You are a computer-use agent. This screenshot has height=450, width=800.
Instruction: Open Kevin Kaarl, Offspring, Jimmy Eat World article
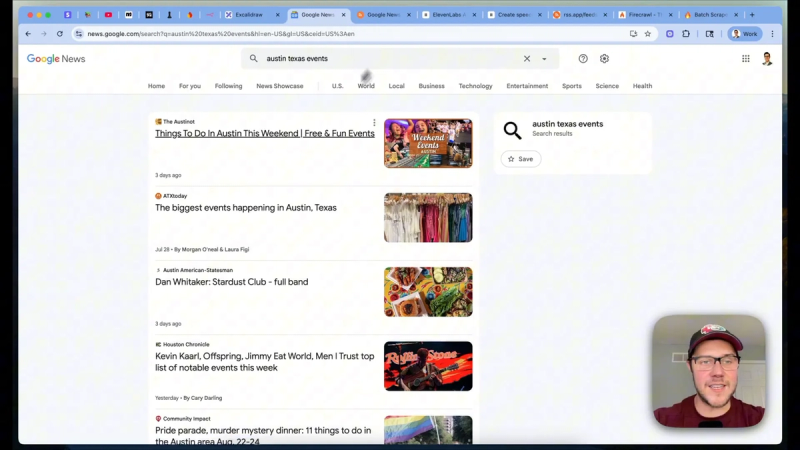tap(265, 362)
